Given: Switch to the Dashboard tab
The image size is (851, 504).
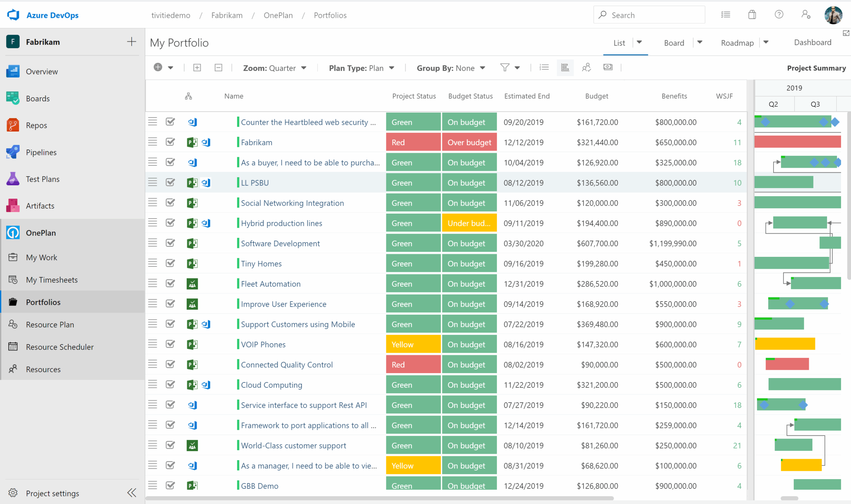Looking at the screenshot, I should [x=812, y=43].
